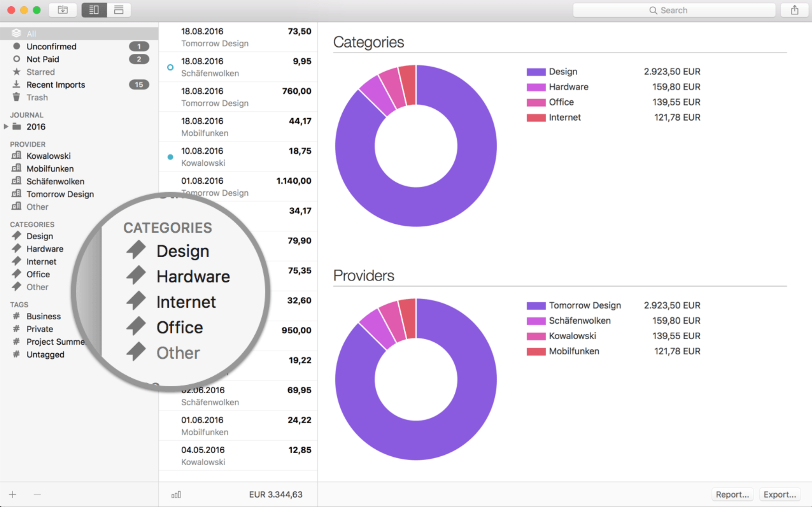The height and width of the screenshot is (507, 812).
Task: Toggle the chart statistics icon
Action: (176, 495)
